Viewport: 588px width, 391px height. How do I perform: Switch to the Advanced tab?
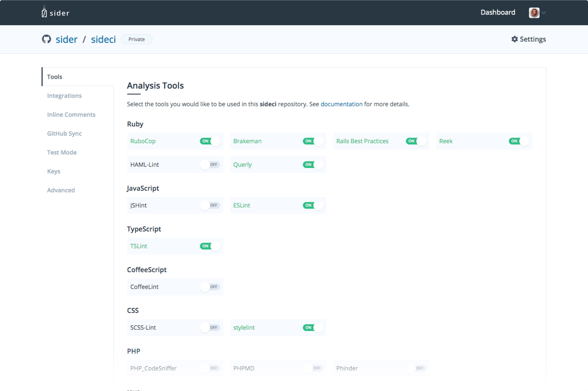tap(61, 190)
